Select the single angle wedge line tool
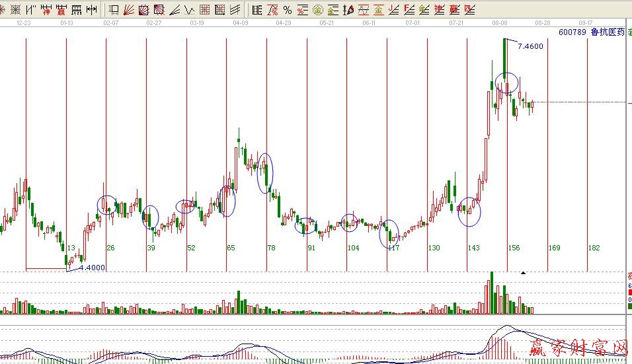This screenshot has width=632, height=364. [x=174, y=10]
